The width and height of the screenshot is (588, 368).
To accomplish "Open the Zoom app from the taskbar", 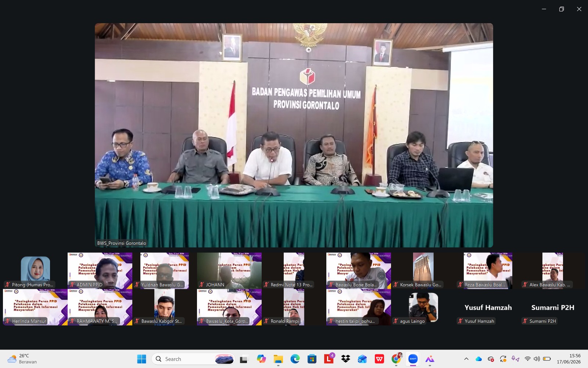I will [413, 359].
